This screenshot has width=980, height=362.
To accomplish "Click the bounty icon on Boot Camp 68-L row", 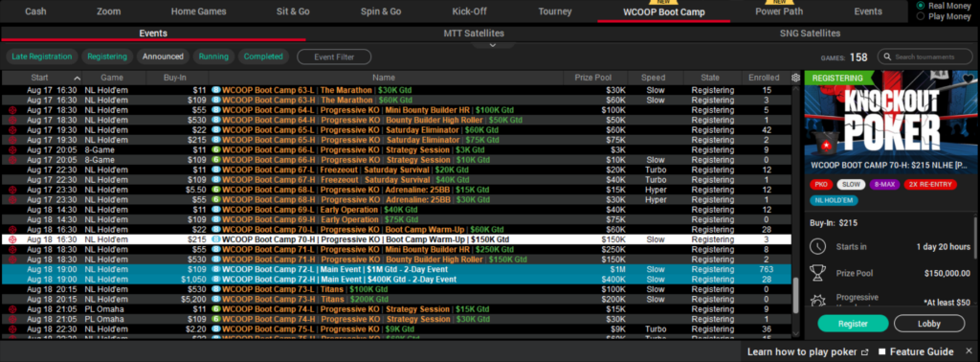I will pos(11,190).
